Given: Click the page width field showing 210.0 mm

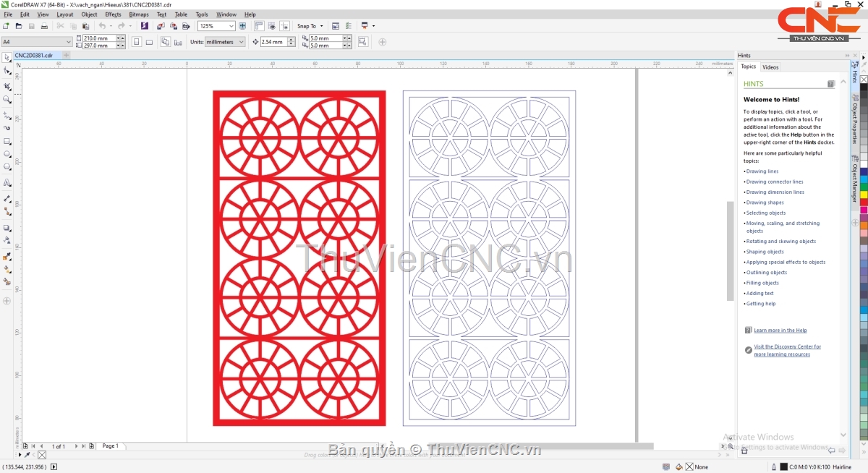Looking at the screenshot, I should [99, 38].
